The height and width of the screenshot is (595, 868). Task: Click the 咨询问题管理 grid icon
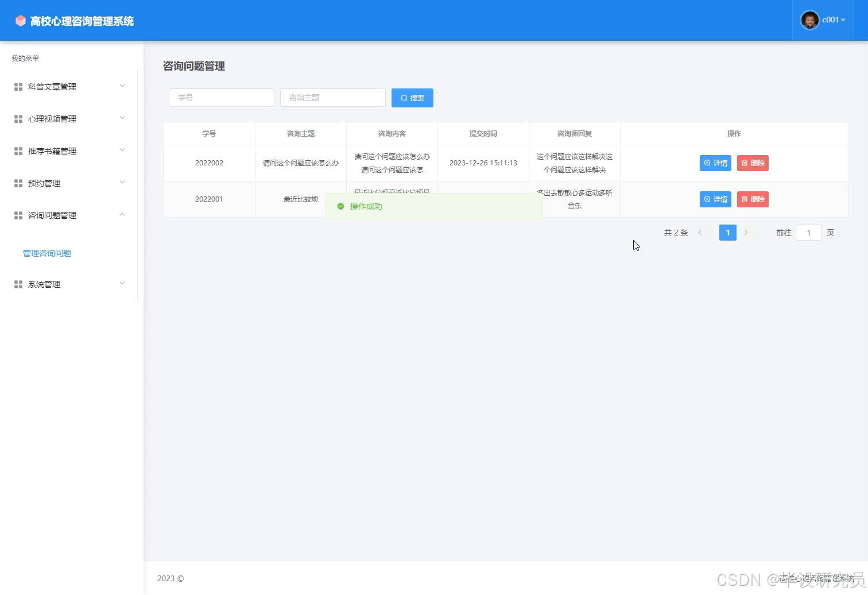pos(18,215)
